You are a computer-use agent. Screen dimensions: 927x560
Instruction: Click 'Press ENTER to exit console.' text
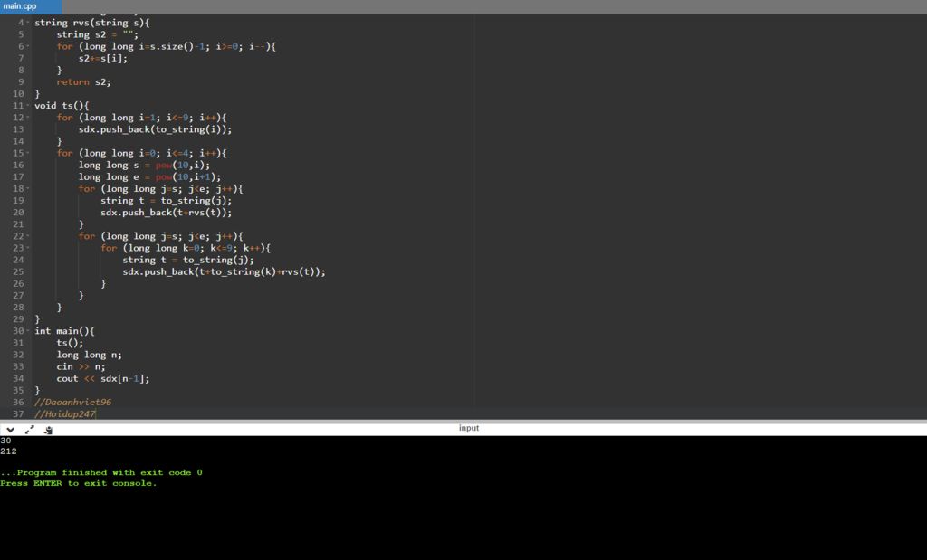(79, 483)
